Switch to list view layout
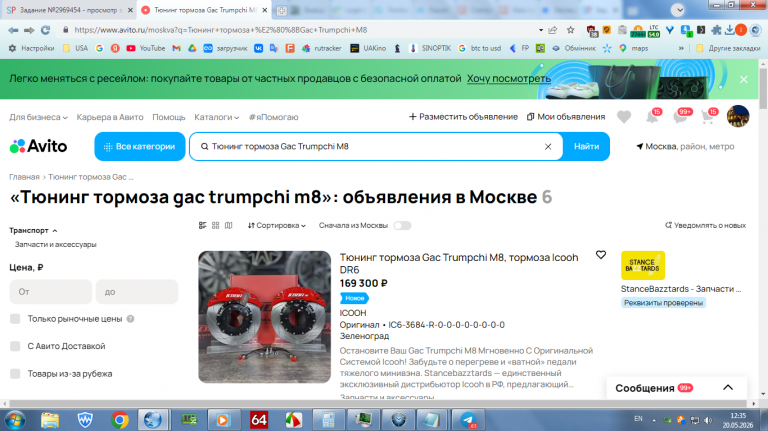 click(202, 225)
